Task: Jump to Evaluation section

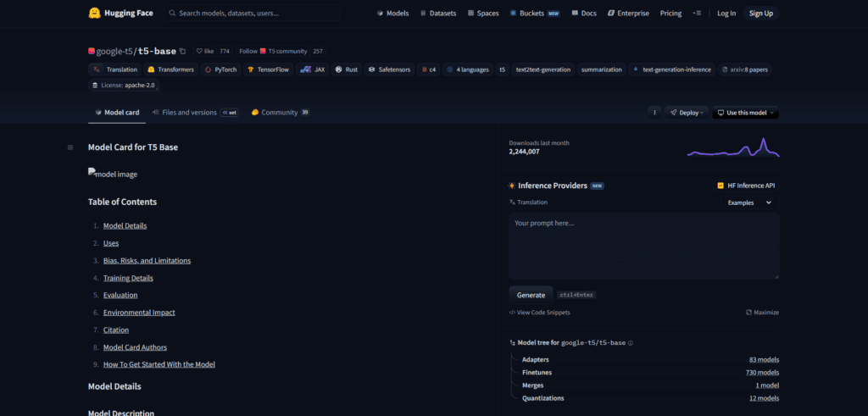Action: tap(120, 296)
